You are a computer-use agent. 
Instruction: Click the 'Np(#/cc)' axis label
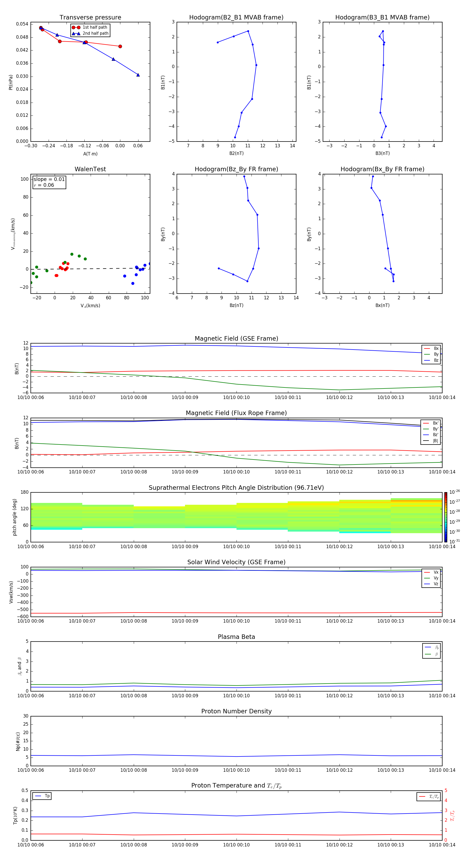point(18,741)
